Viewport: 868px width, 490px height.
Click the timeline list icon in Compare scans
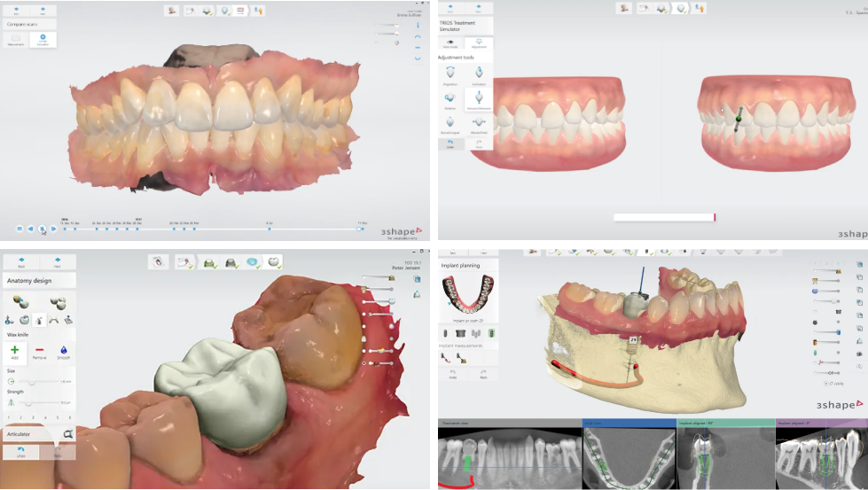pyautogui.click(x=20, y=229)
